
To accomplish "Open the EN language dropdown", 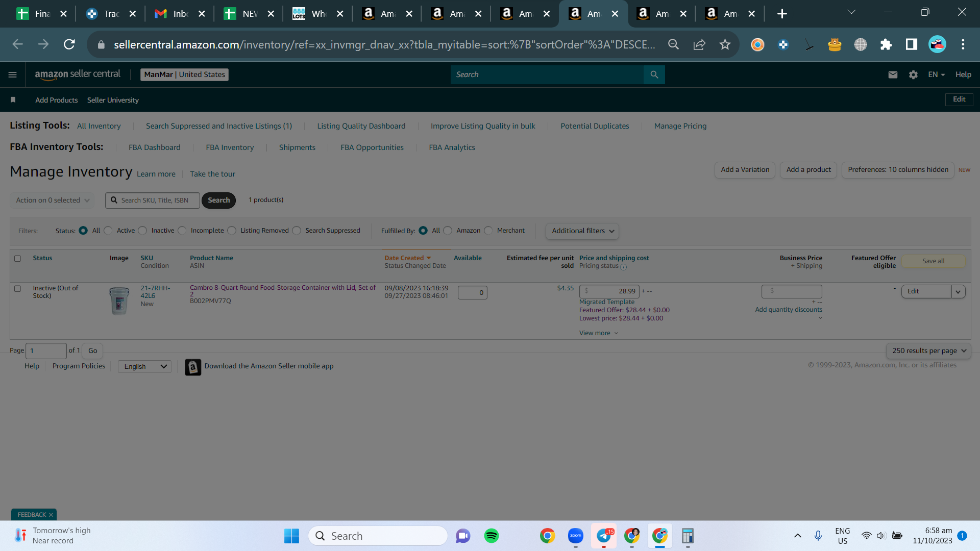I will click(x=937, y=74).
